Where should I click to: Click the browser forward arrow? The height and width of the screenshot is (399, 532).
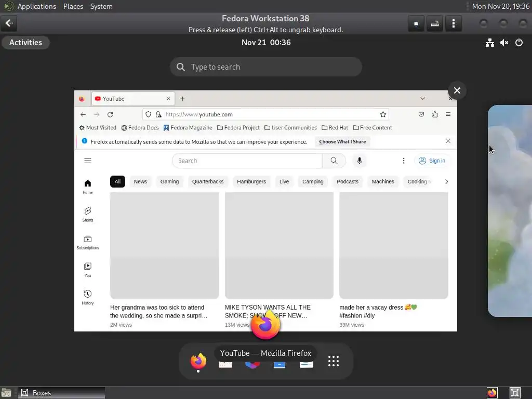pos(97,115)
